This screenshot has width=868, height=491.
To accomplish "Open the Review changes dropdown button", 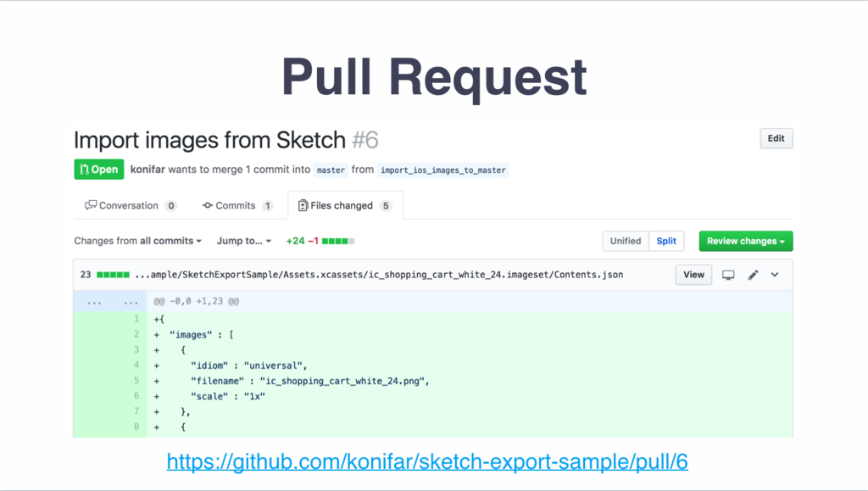I will (x=746, y=241).
